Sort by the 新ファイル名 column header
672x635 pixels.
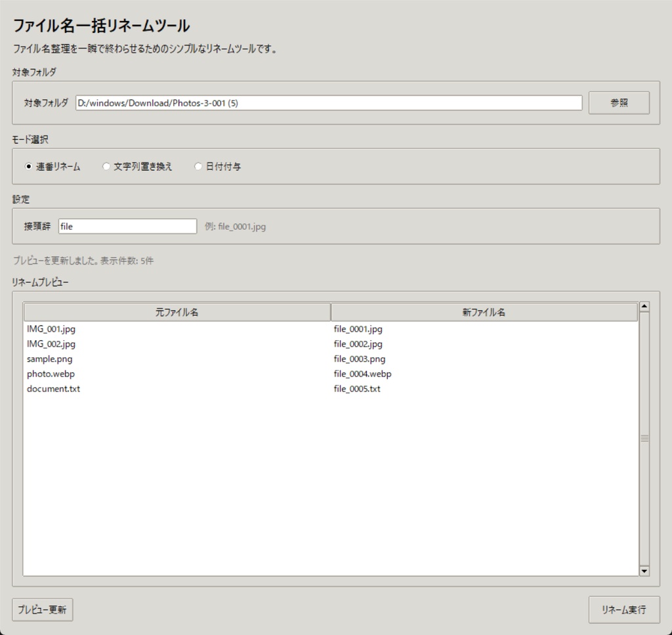(484, 311)
